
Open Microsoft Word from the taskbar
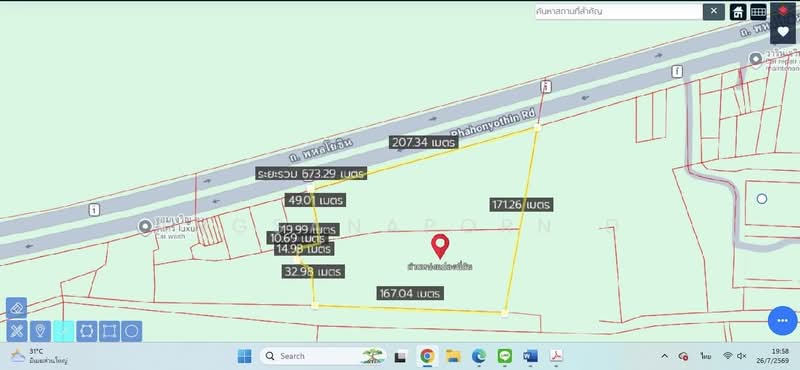tap(530, 356)
